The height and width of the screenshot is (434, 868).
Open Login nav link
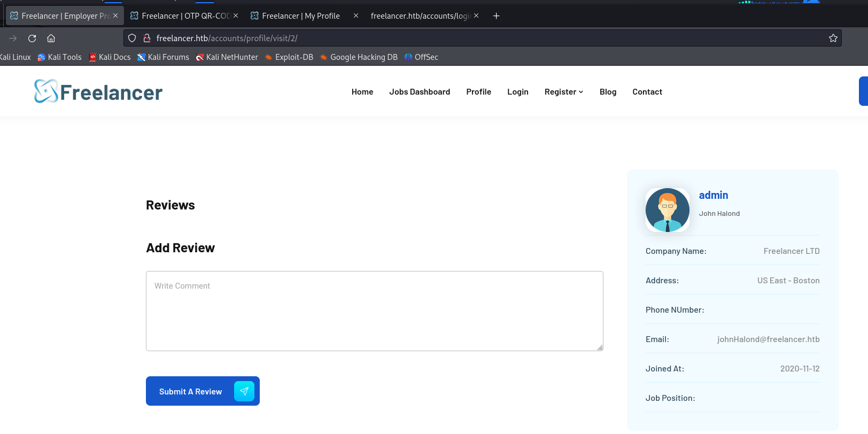tap(518, 92)
